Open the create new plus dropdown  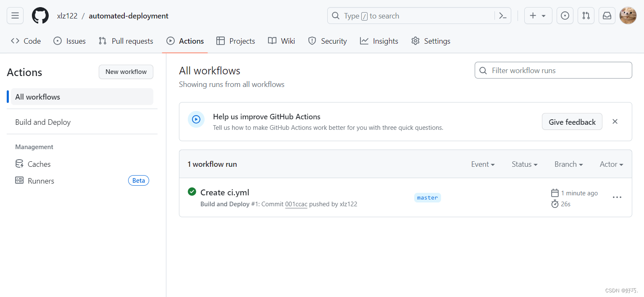(538, 16)
